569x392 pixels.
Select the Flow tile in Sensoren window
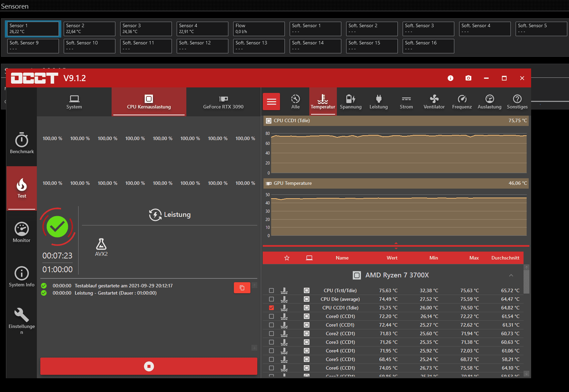pyautogui.click(x=259, y=29)
